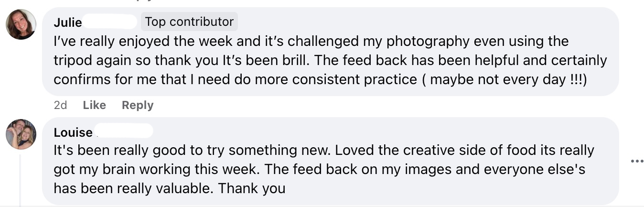Like Julie's comment
The image size is (644, 207).
94,105
